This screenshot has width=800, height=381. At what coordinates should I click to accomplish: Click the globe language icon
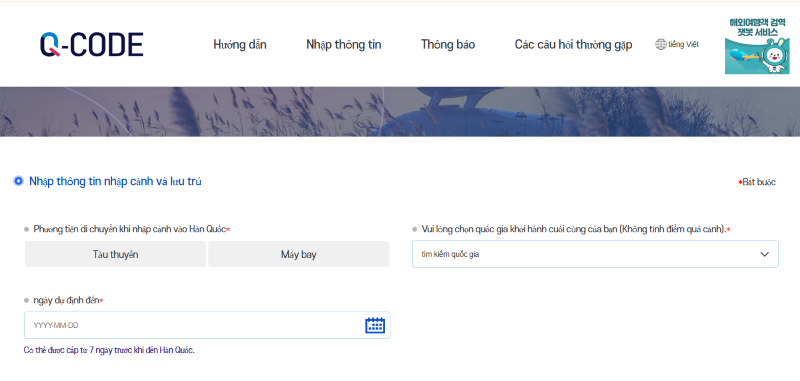coord(661,44)
